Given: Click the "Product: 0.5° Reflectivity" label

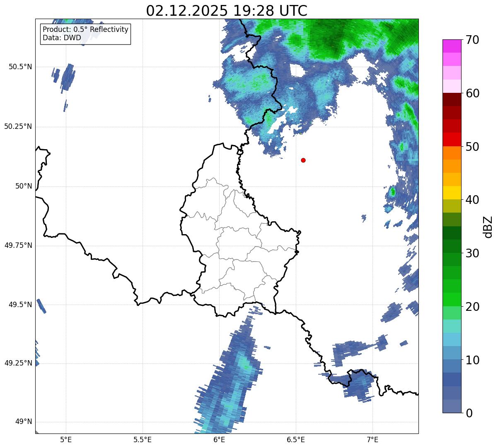Looking at the screenshot, I should coord(86,30).
